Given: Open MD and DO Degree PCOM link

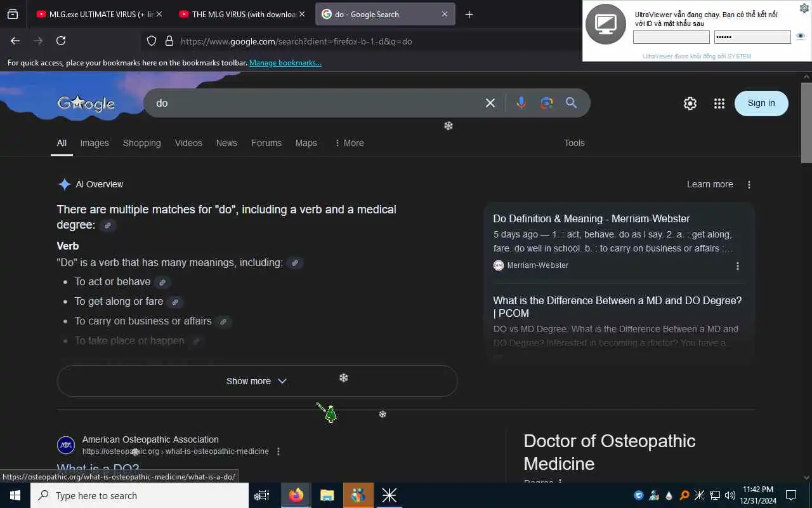Looking at the screenshot, I should [x=617, y=307].
